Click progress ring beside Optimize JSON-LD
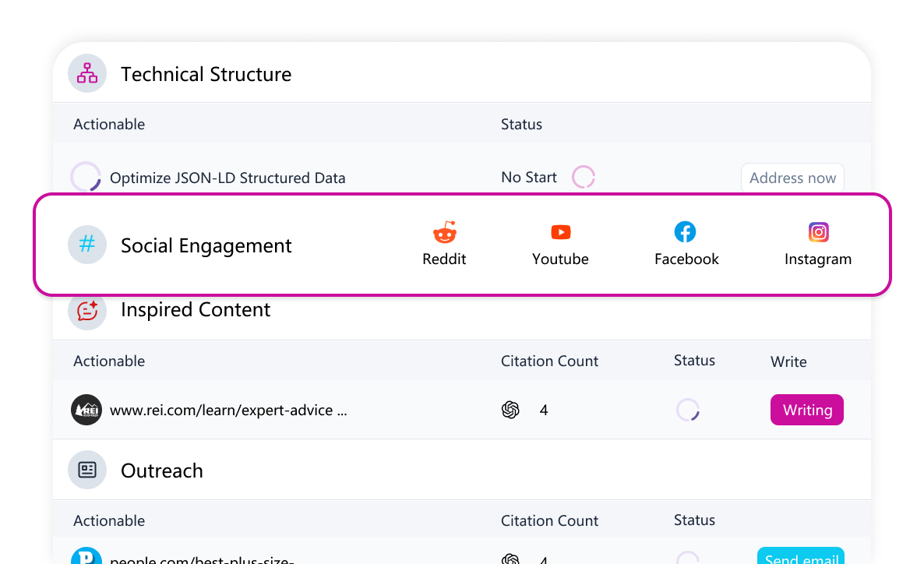This screenshot has width=924, height=564. 86,177
